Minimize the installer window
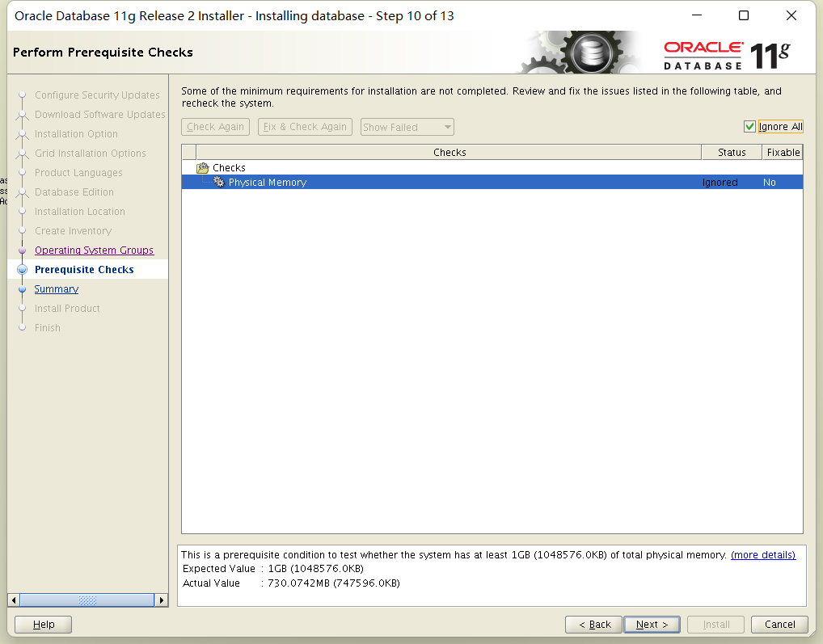The width and height of the screenshot is (823, 644). click(697, 15)
